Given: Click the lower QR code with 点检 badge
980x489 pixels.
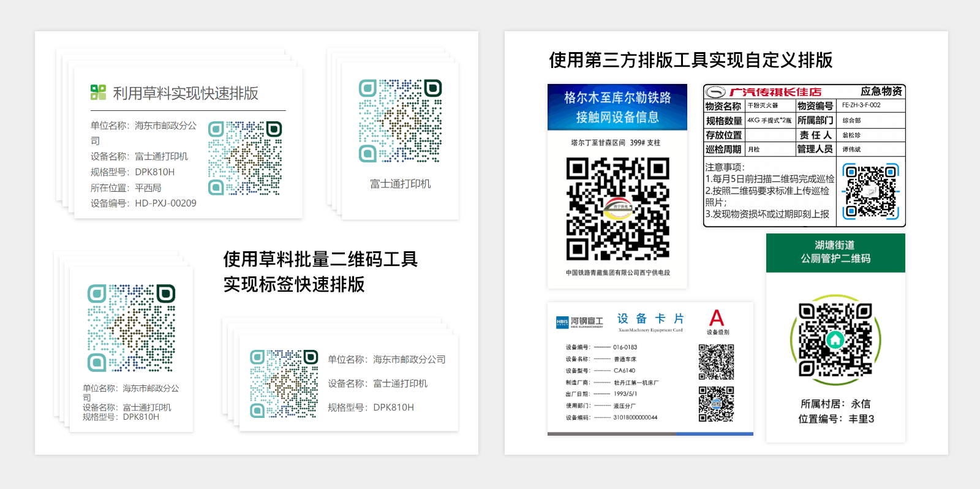Looking at the screenshot, I should pos(716,404).
